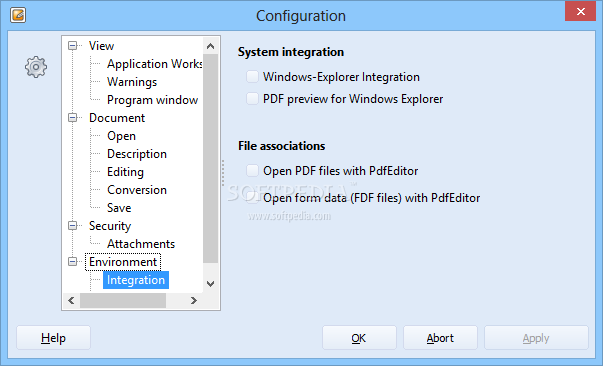Screen dimensions: 603x366
Task: Enable Windows-Explorer Integration checkbox
Action: [252, 77]
